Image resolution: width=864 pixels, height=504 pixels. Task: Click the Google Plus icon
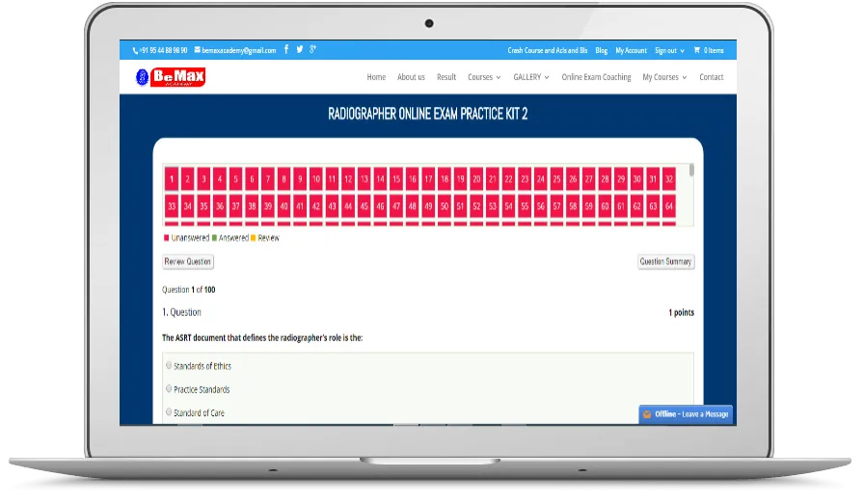pos(313,50)
